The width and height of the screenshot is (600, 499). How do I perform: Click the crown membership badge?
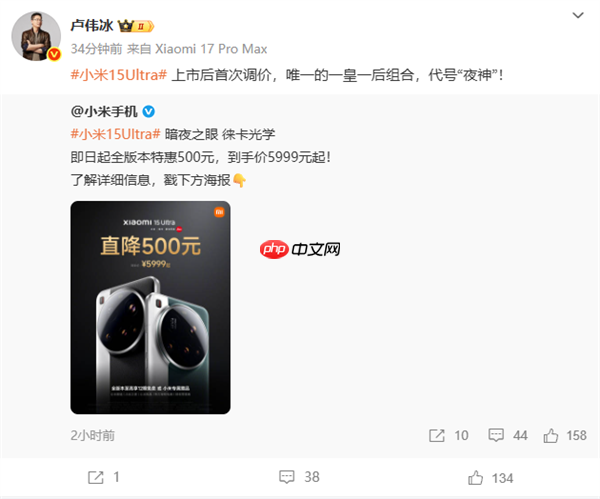click(136, 26)
